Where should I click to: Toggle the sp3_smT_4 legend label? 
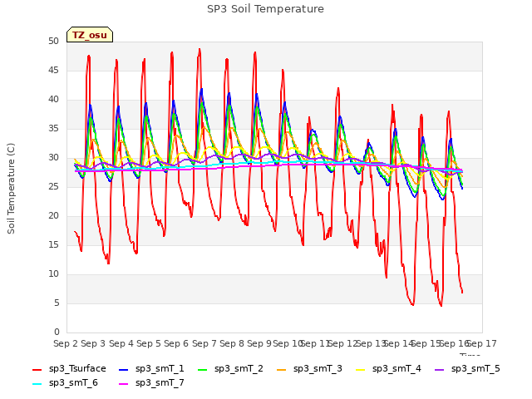coord(397,369)
